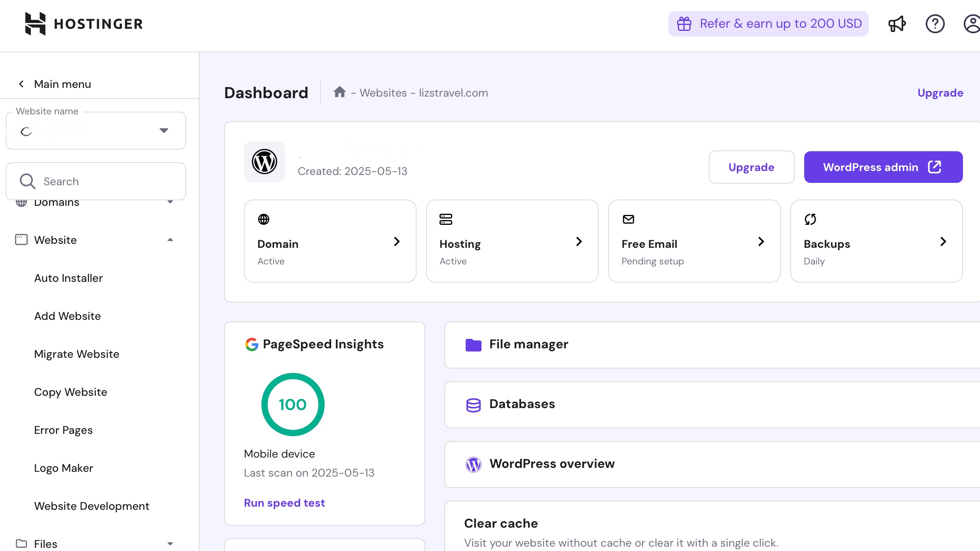Select Add Website menu item
Image resolution: width=980 pixels, height=551 pixels.
click(x=67, y=316)
